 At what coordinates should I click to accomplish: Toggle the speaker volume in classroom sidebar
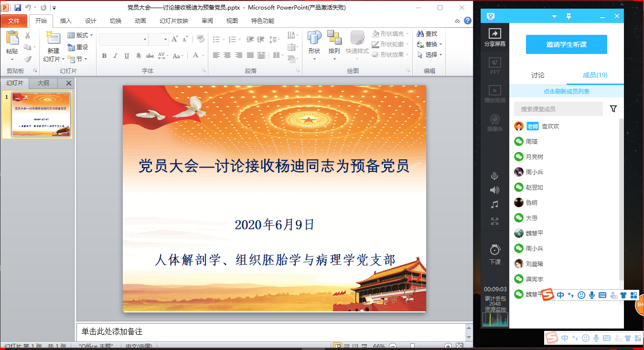[x=494, y=190]
